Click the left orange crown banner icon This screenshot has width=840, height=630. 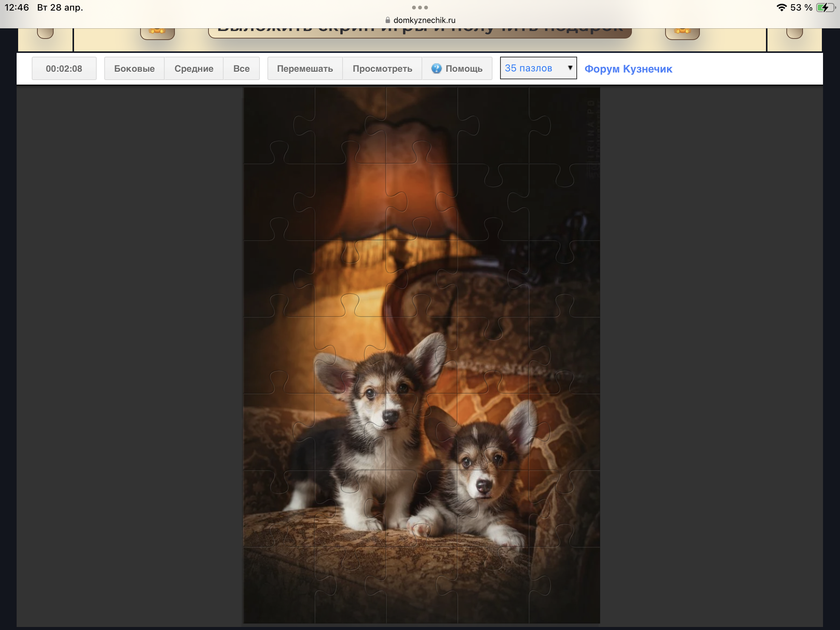(157, 32)
